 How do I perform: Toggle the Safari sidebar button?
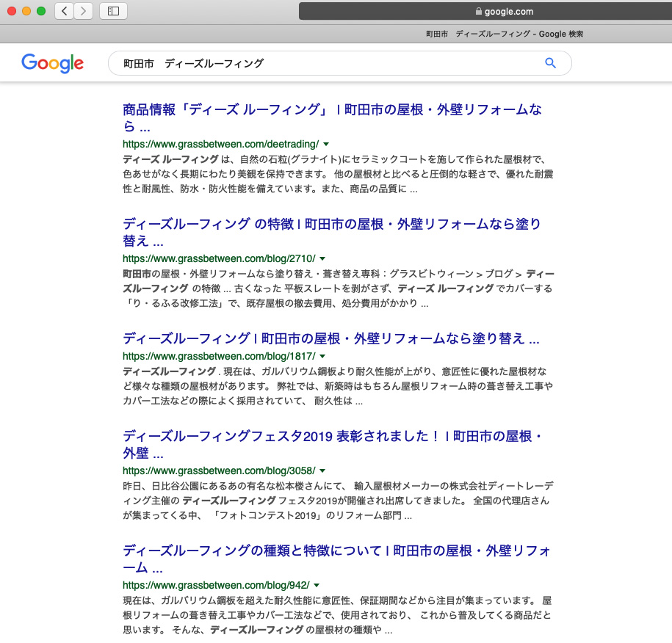tap(113, 11)
